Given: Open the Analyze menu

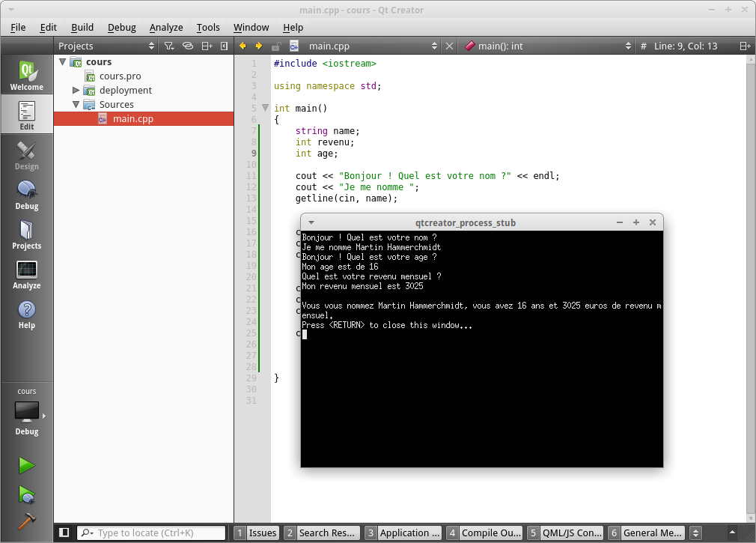Looking at the screenshot, I should pos(166,28).
